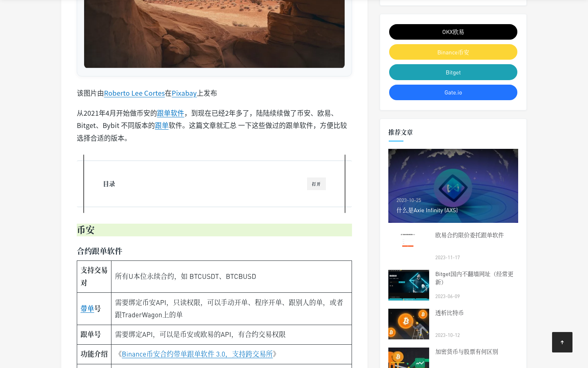Follow the 跟单软件 link in paragraph
This screenshot has height=368, width=588.
(x=171, y=113)
